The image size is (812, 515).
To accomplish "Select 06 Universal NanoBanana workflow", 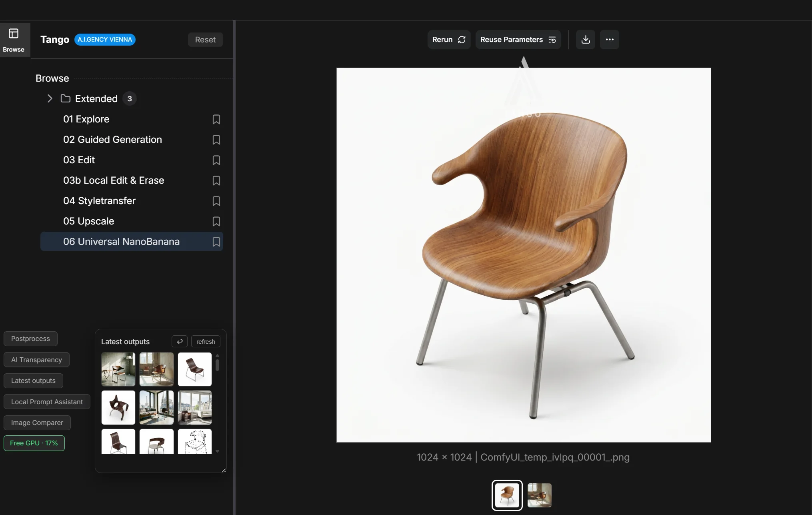I will 132,242.
